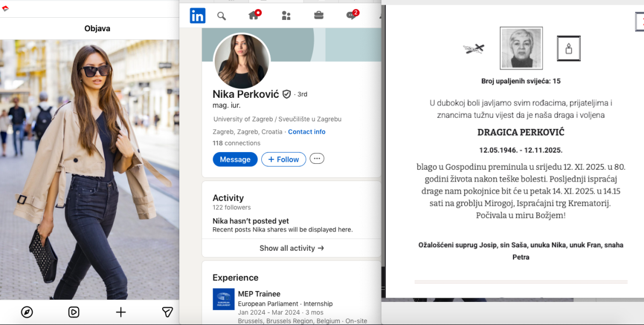Open Messaging icon with 2 notifications
Image resolution: width=644 pixels, height=325 pixels.
point(352,16)
